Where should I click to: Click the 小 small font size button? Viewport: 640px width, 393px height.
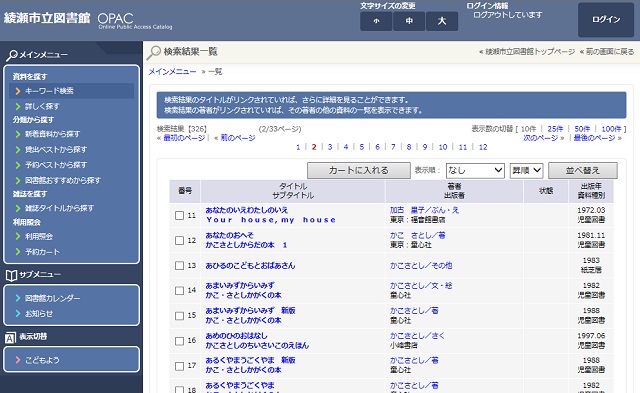376,21
